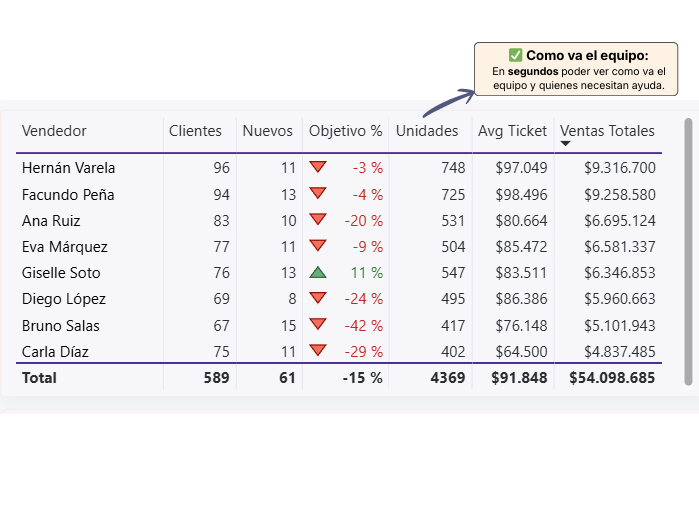Click the table's vertical scrollbar
The image size is (699, 514).
point(688,250)
